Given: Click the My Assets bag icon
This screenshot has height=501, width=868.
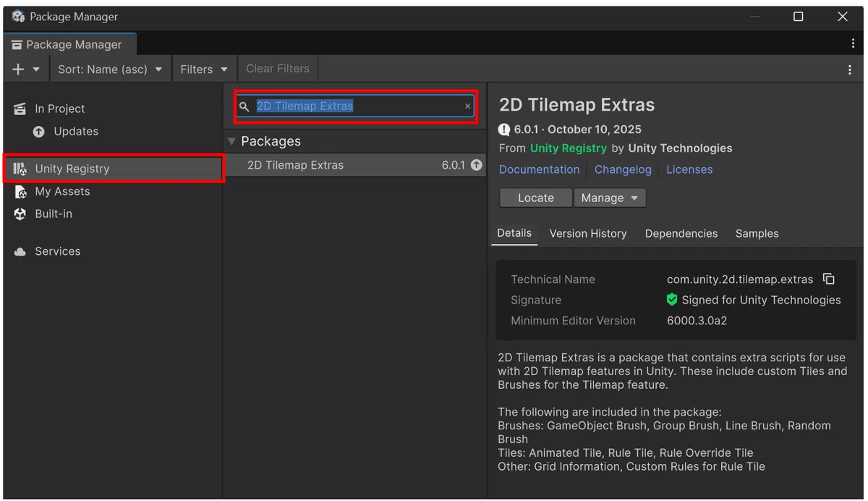Looking at the screenshot, I should pyautogui.click(x=20, y=192).
